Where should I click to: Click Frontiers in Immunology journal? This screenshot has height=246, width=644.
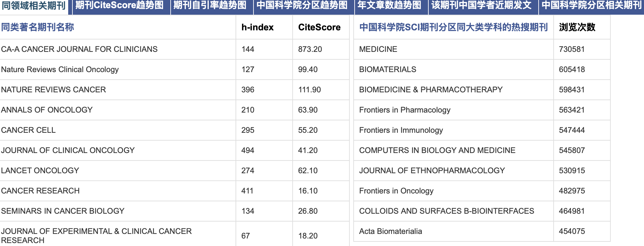click(x=401, y=130)
